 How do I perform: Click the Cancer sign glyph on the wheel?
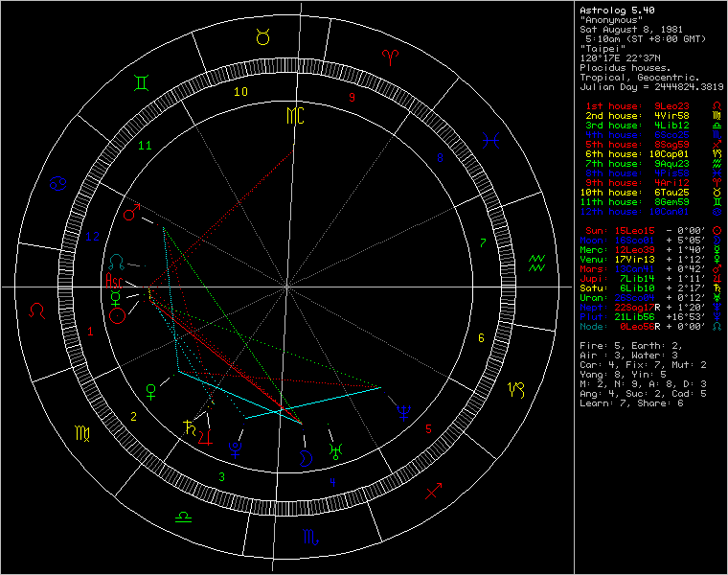[x=58, y=182]
